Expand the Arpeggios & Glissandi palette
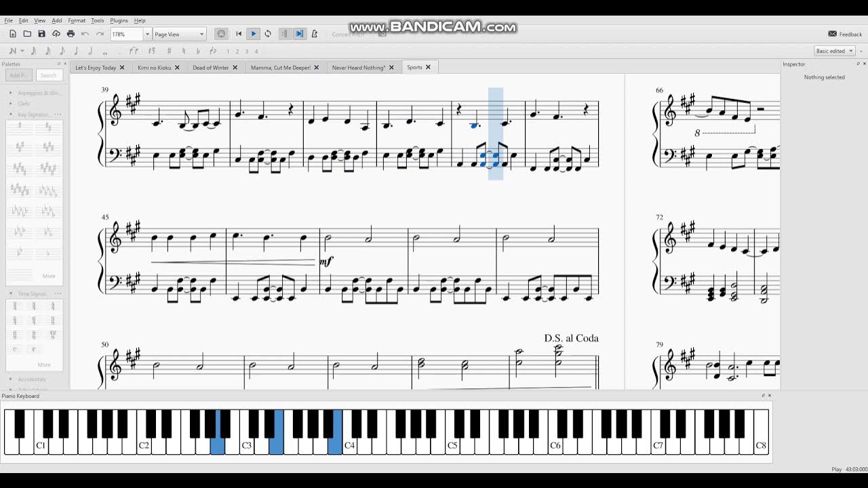 [10, 93]
